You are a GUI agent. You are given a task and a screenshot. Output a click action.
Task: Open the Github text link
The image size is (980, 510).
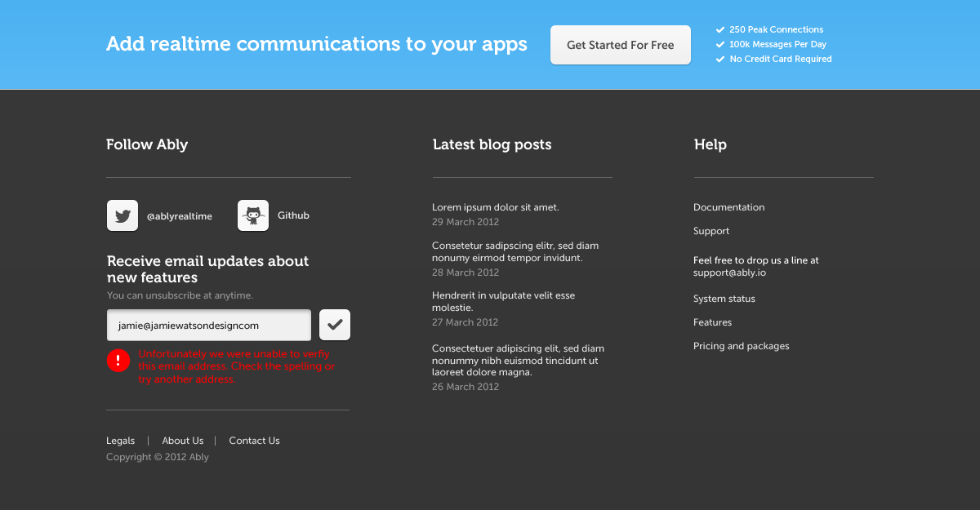[x=293, y=215]
